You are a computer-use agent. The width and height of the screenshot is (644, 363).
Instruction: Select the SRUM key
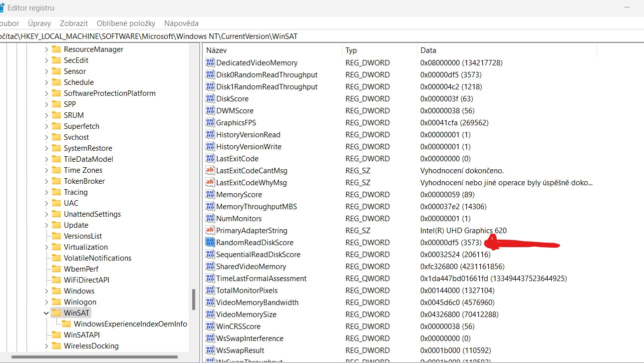click(x=74, y=115)
